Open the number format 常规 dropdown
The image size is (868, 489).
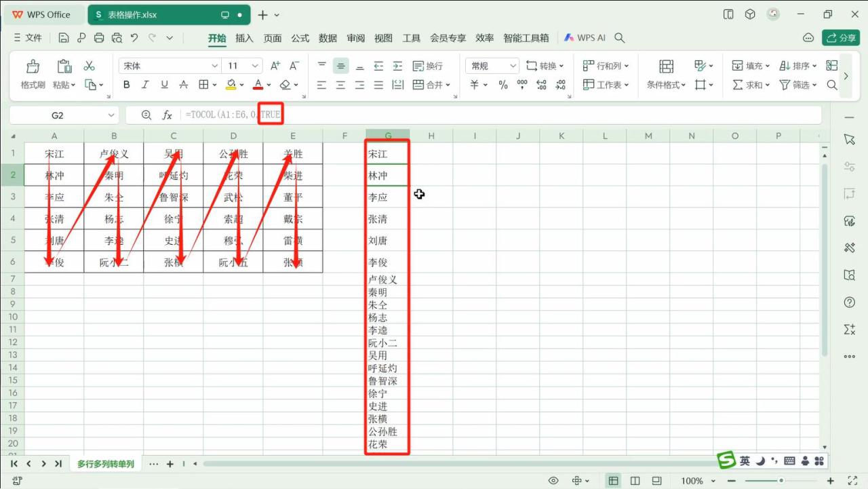(512, 66)
